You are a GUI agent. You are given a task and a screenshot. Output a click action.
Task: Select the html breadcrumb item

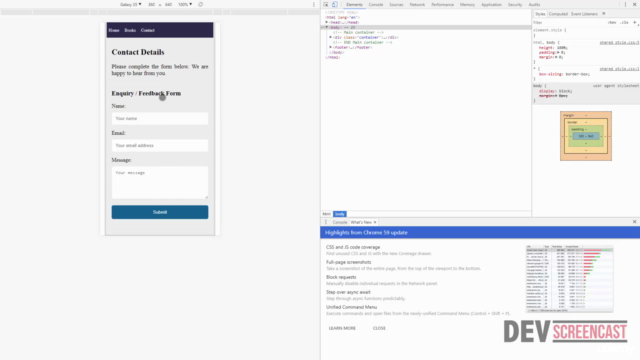(327, 214)
